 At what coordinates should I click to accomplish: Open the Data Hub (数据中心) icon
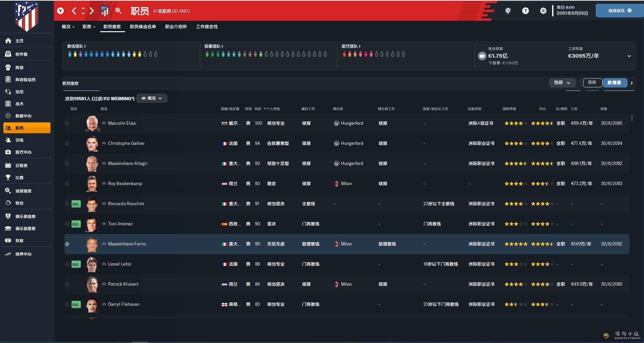coord(8,116)
